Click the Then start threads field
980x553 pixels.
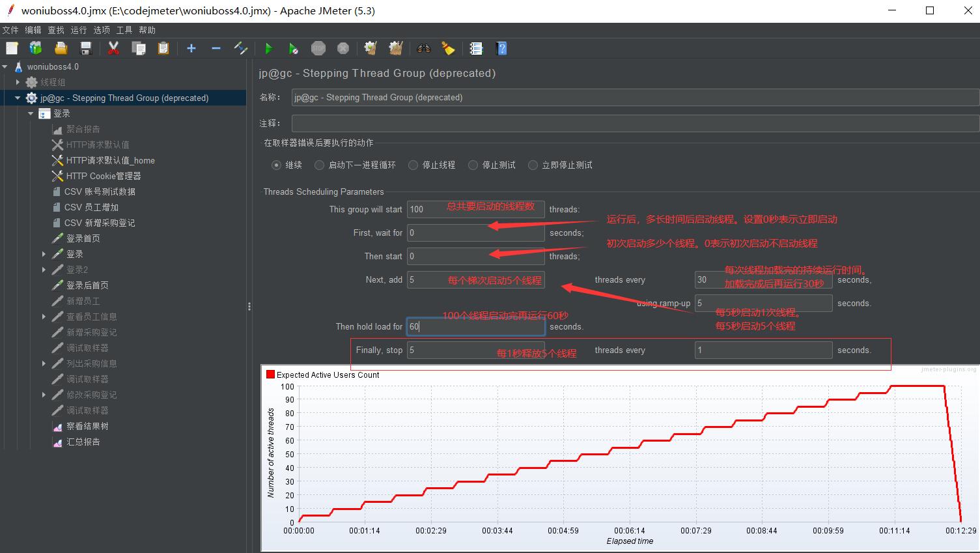click(x=476, y=256)
